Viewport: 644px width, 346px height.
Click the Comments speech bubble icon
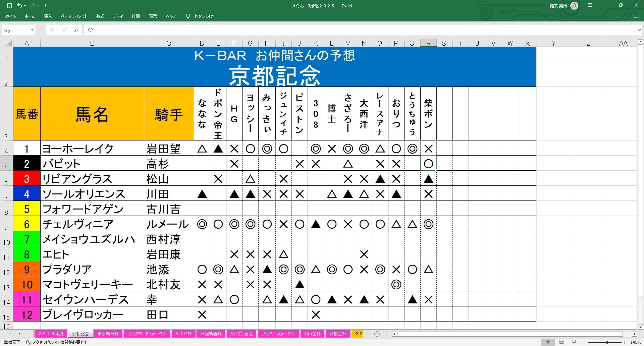pyautogui.click(x=636, y=16)
